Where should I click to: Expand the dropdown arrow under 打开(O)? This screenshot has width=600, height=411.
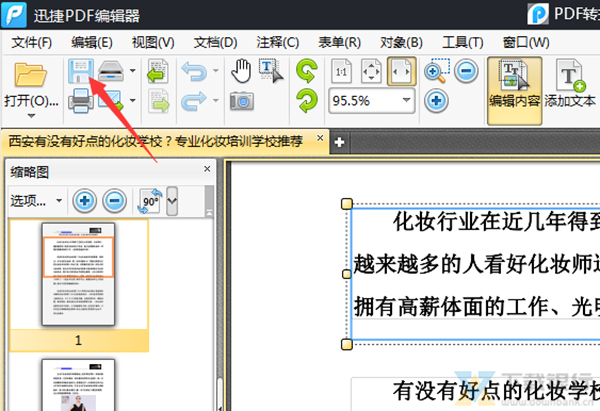click(x=31, y=116)
